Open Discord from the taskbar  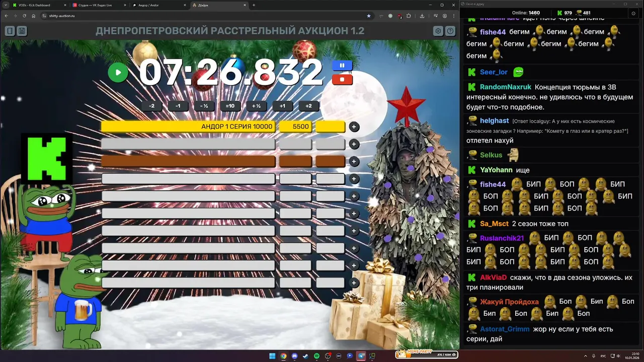pos(294,356)
